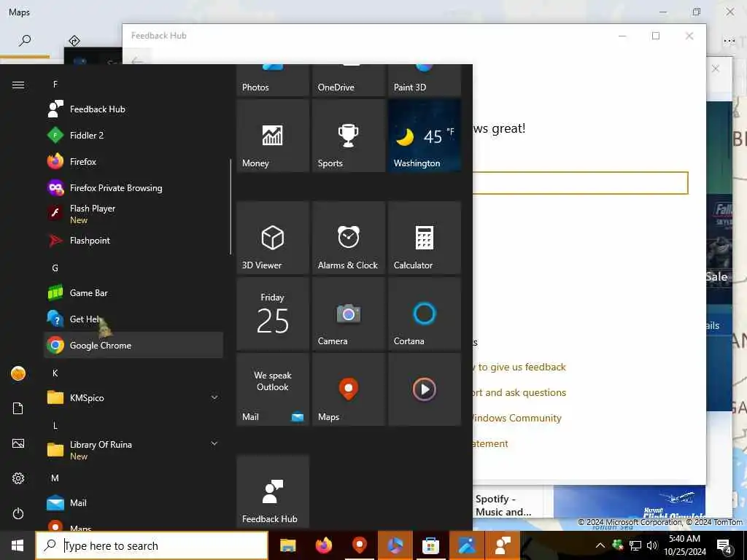
Task: Click the taskbar search box
Action: pos(152,545)
